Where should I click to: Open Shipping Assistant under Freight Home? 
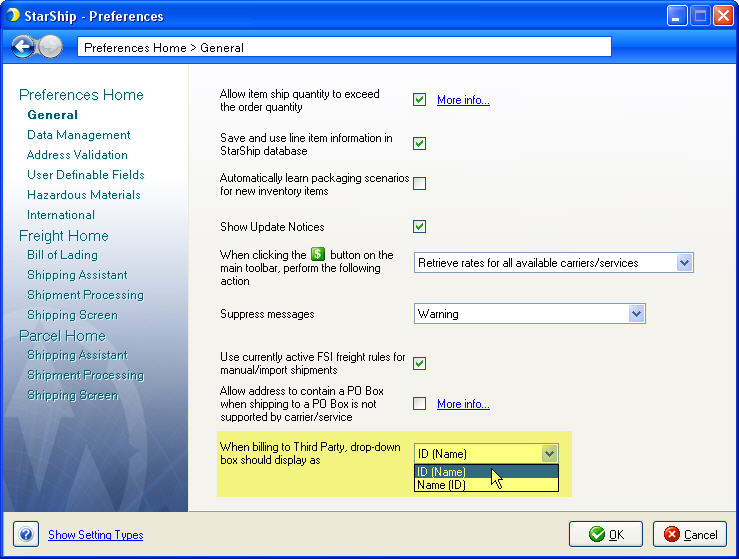pyautogui.click(x=77, y=275)
